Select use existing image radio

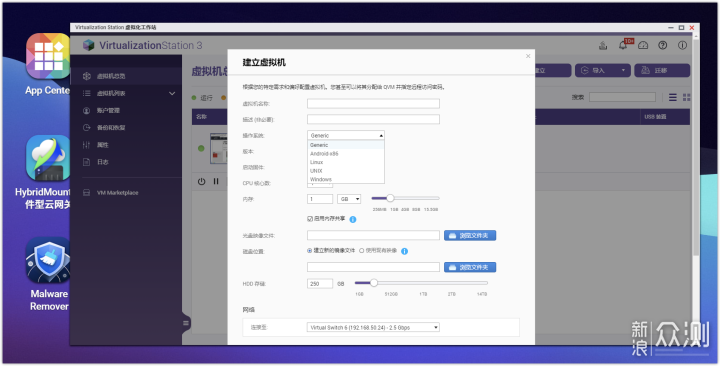pos(362,251)
